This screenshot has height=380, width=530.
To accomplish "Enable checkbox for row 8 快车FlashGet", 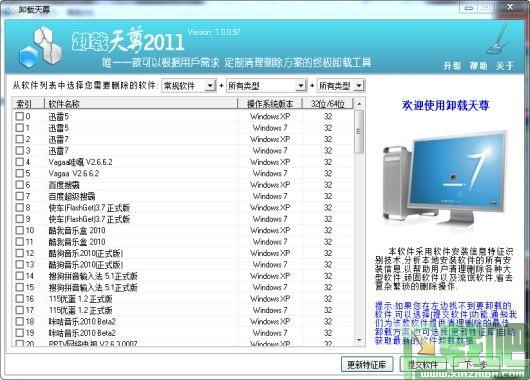I will pos(20,207).
